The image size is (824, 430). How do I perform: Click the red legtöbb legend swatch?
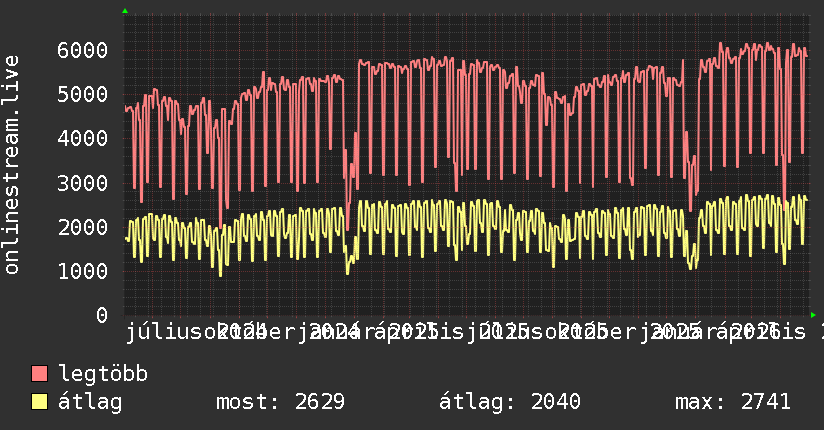coord(39,374)
